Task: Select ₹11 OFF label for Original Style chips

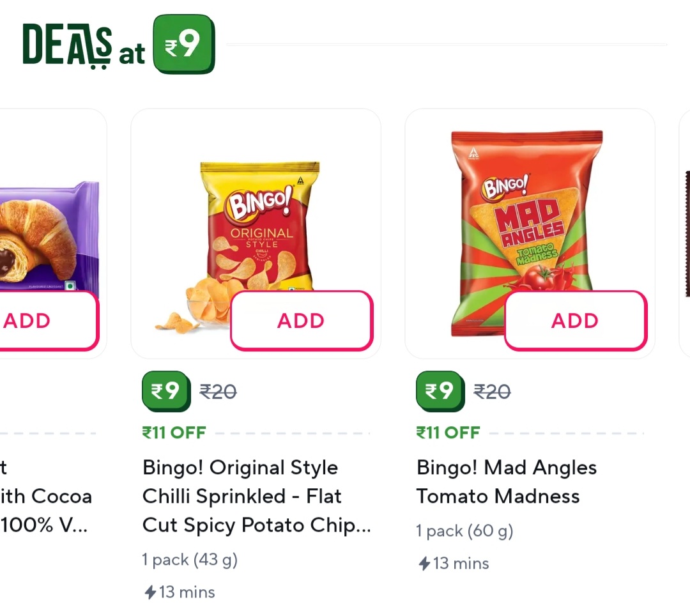Action: [174, 433]
